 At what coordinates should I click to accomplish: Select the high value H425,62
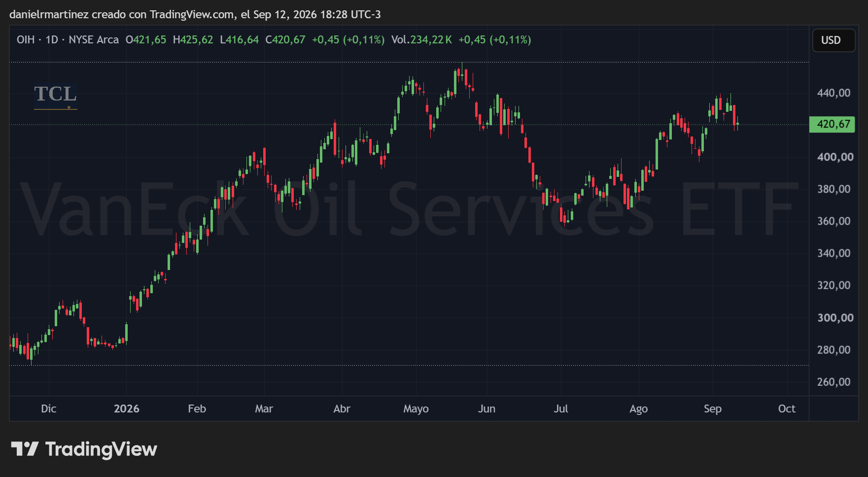coord(193,40)
